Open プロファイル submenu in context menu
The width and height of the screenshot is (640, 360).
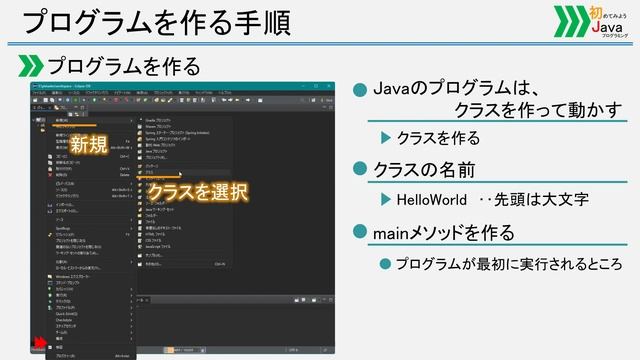pyautogui.click(x=92, y=307)
